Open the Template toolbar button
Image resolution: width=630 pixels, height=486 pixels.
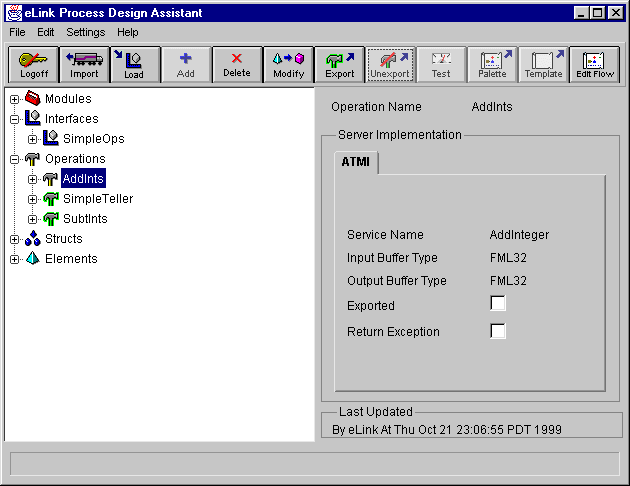[544, 65]
